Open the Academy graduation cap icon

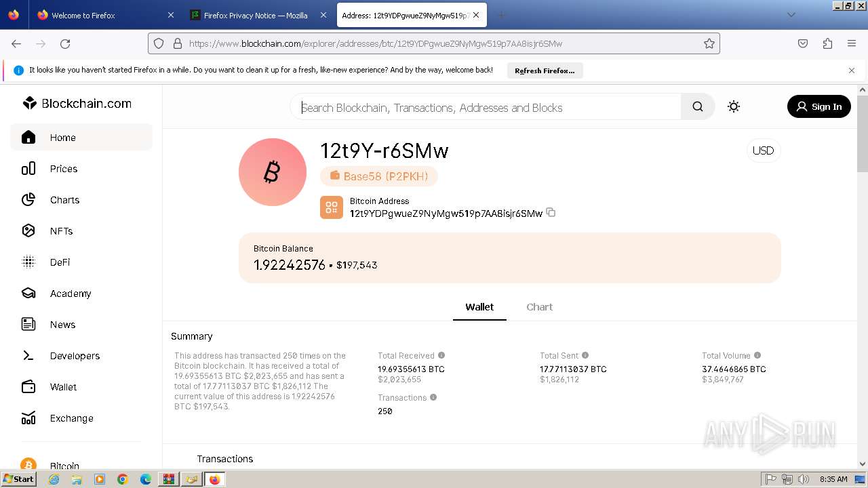click(x=28, y=293)
